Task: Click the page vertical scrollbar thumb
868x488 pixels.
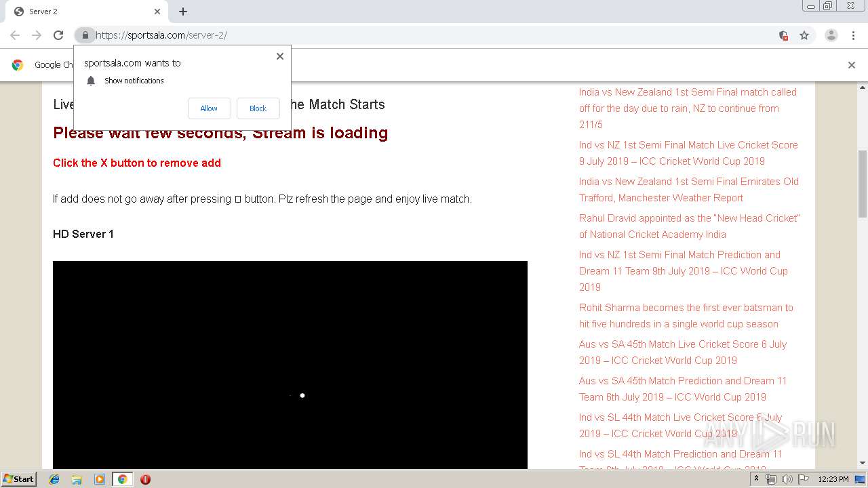Action: click(x=863, y=183)
